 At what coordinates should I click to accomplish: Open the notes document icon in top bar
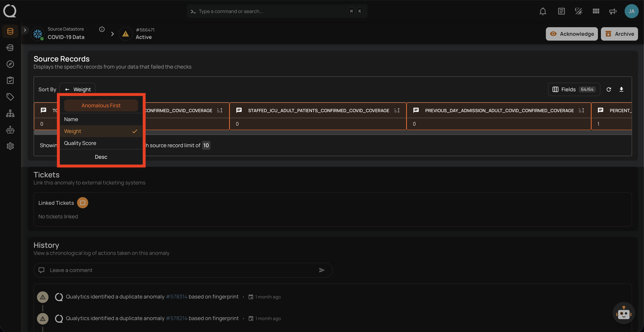click(x=561, y=11)
